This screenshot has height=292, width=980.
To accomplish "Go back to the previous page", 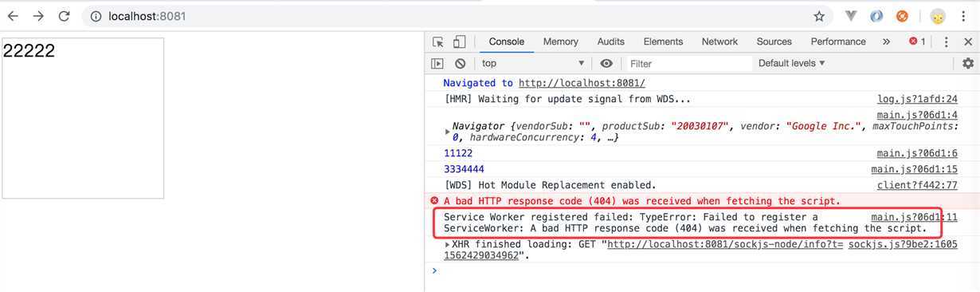I will coord(13,16).
